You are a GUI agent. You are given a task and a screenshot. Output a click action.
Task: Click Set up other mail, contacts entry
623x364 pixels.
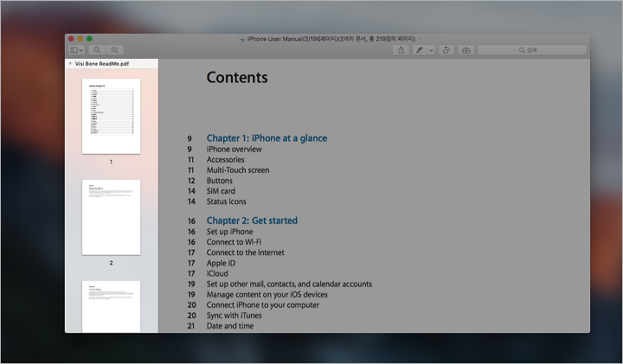point(289,284)
